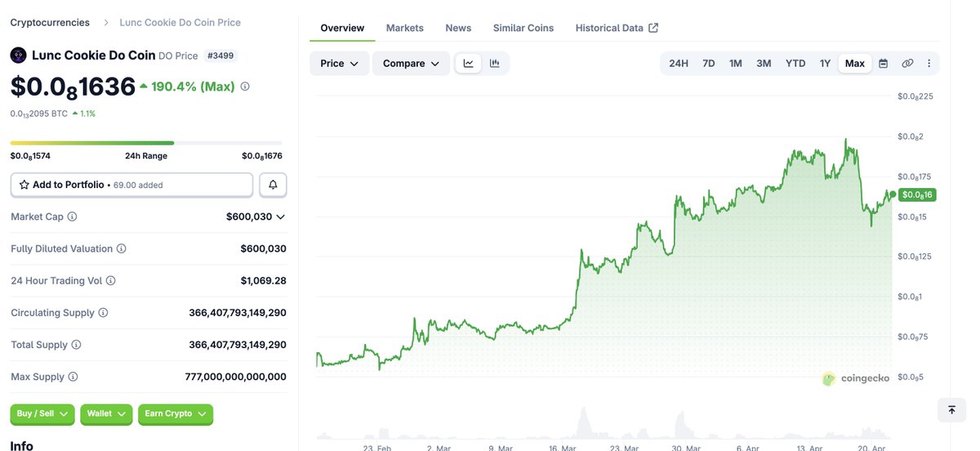Open Fully Diluted Valuation info icon

[x=121, y=248]
